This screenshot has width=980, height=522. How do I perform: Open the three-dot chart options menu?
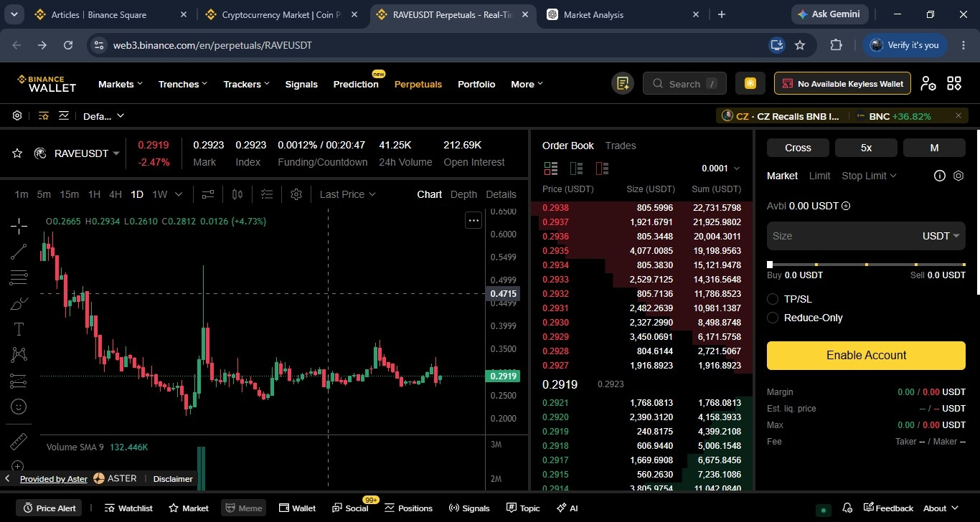[473, 221]
